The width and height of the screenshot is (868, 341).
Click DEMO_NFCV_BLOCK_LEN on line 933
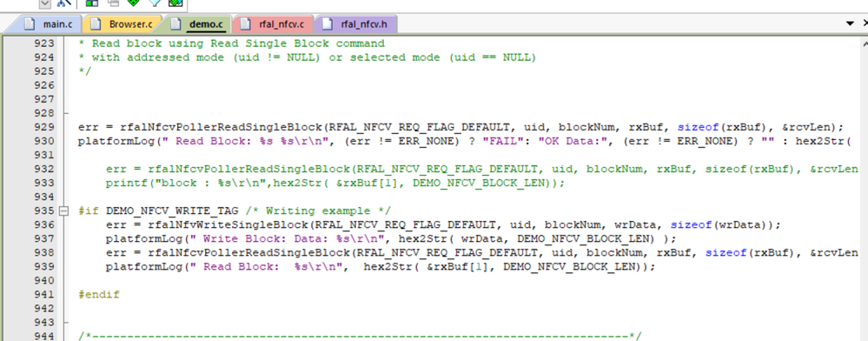[479, 183]
